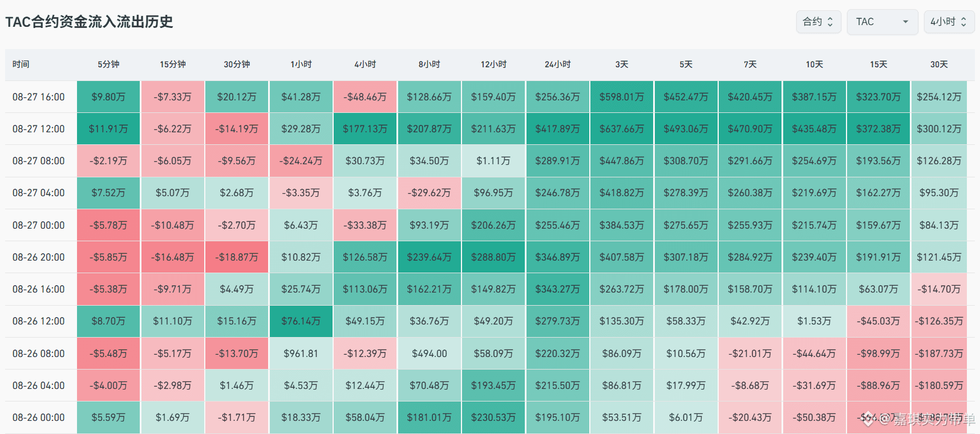Screen dimensions: 980x434
Task: Click the 7天 column header
Action: pyautogui.click(x=750, y=64)
